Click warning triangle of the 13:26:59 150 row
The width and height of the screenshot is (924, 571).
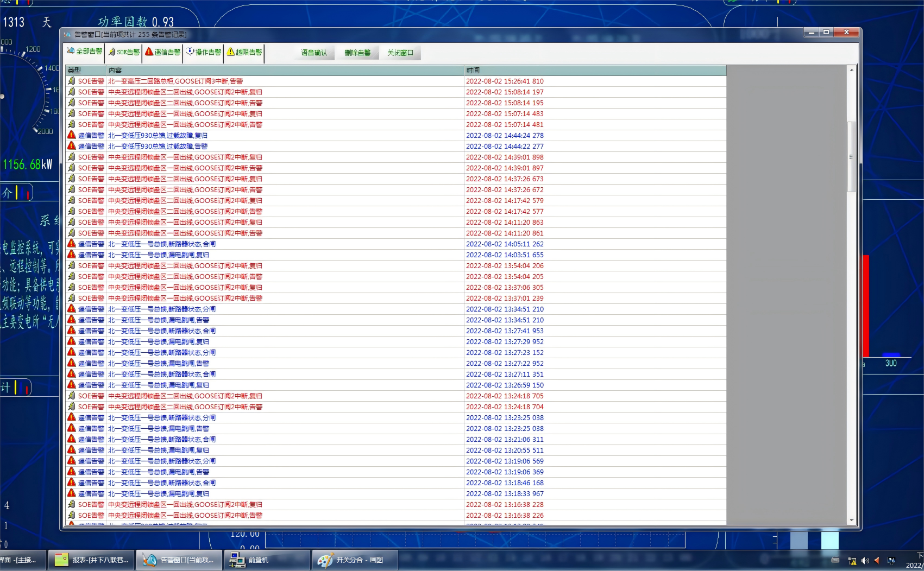(x=72, y=385)
